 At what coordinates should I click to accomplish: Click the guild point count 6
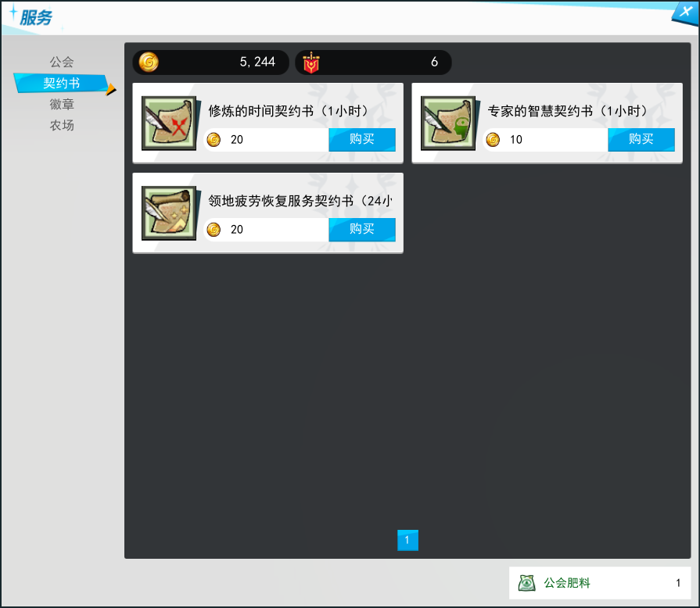(x=434, y=63)
